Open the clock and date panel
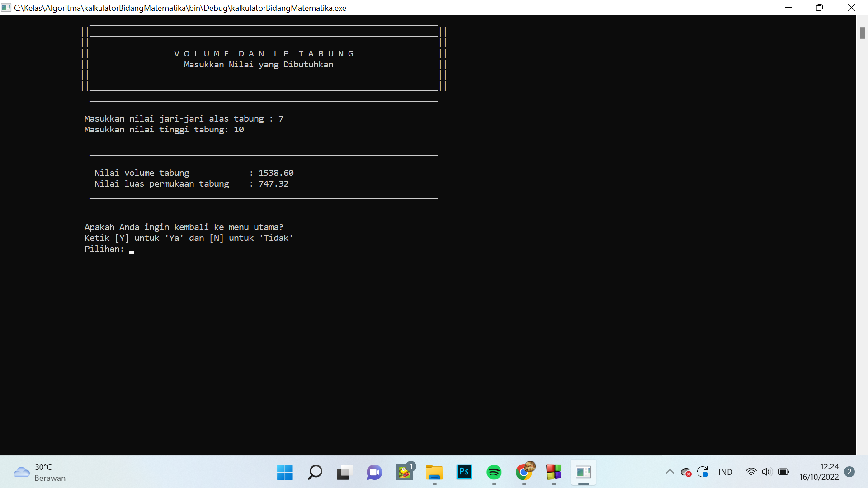The width and height of the screenshot is (868, 488). [x=818, y=472]
